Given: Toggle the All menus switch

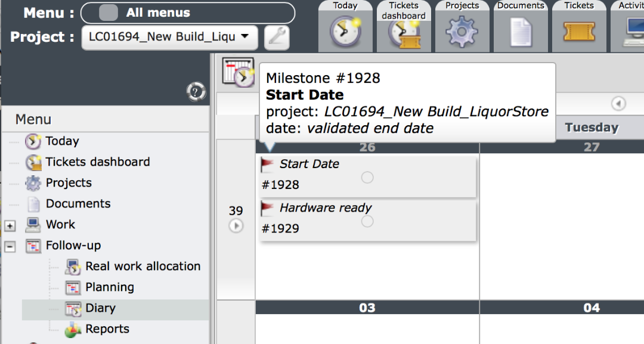Looking at the screenshot, I should pos(108,13).
